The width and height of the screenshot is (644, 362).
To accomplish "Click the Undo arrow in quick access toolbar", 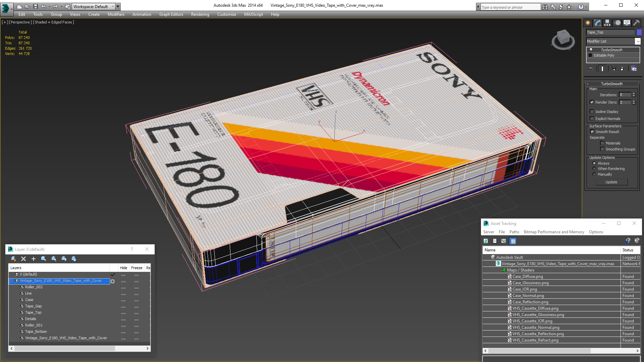I will (x=43, y=6).
